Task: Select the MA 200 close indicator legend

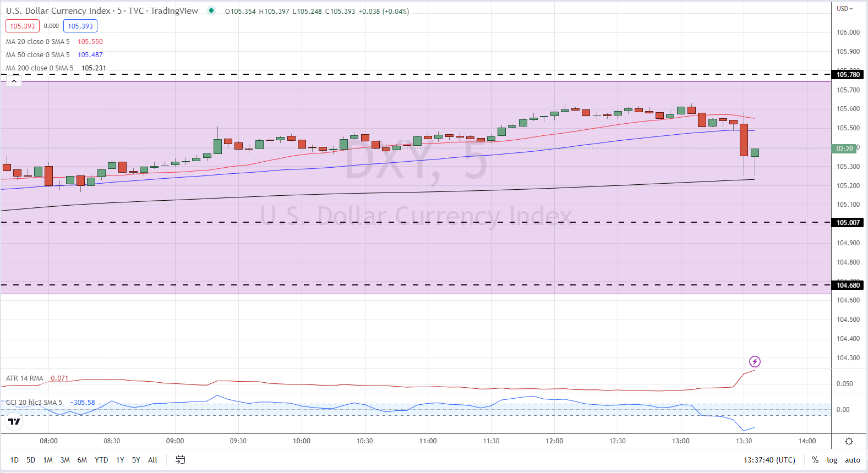Action: (x=40, y=68)
